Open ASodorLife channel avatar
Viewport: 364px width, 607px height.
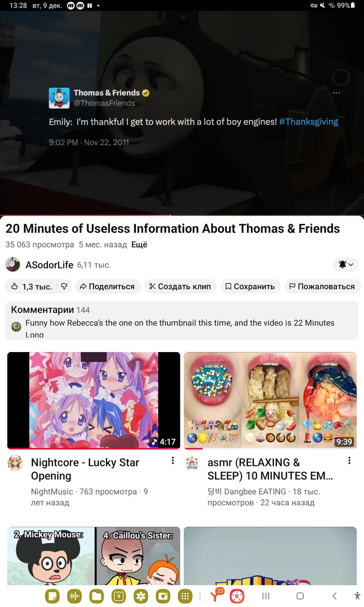(13, 265)
